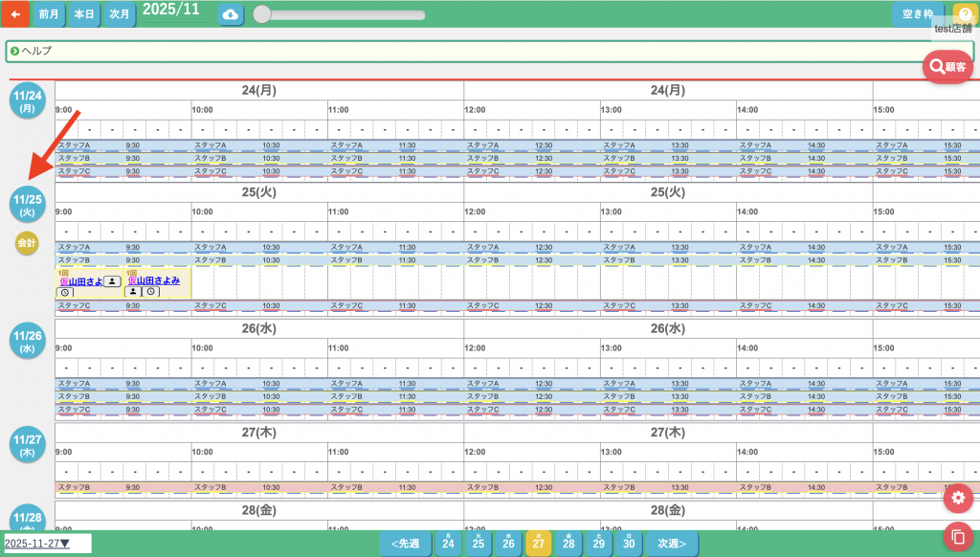Viewport: 980px width, 557px height.
Task: Select day 27 in bottom date bar
Action: [538, 544]
